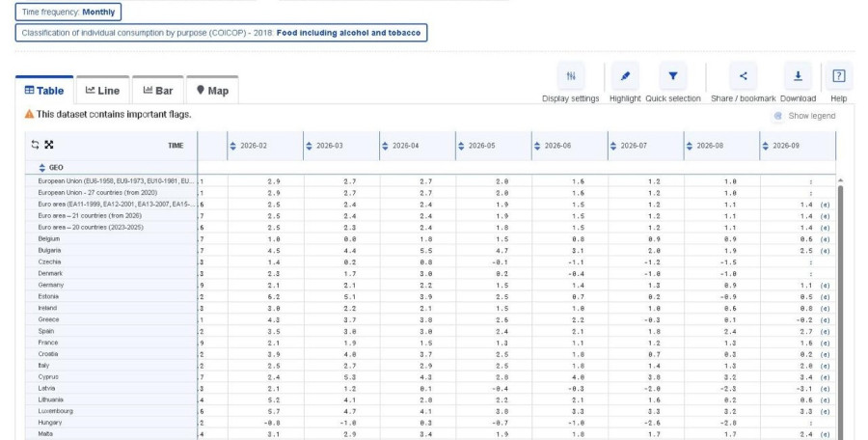Select the Malta row label

tap(45, 434)
